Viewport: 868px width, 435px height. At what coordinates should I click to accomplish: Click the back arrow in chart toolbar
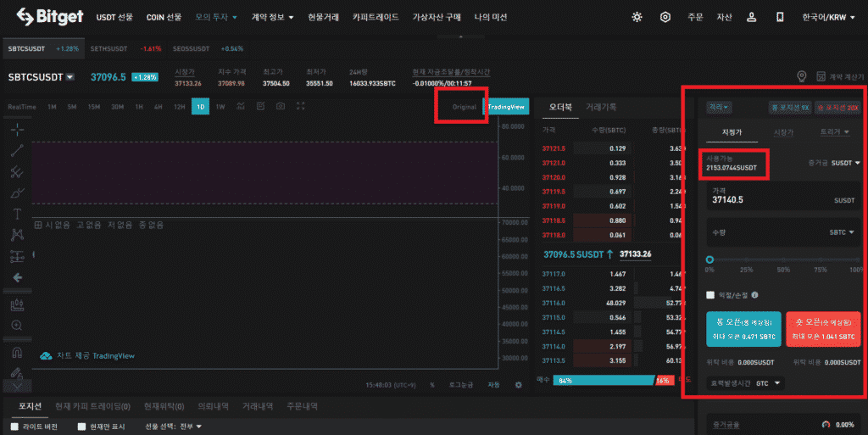click(x=17, y=277)
